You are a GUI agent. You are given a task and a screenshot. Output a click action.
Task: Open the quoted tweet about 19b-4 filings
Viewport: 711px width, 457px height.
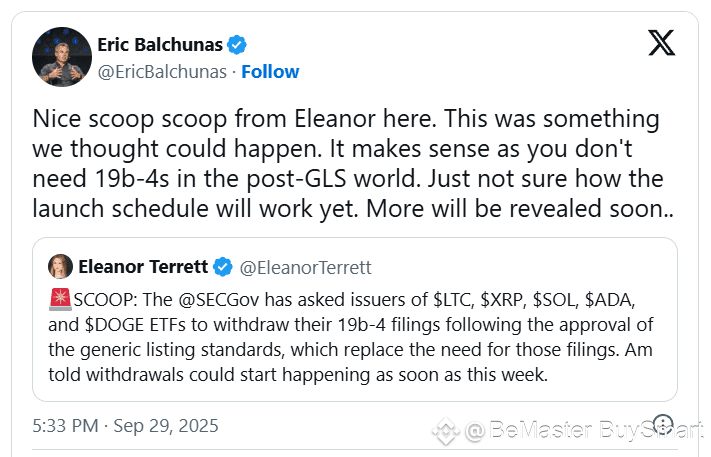355,319
